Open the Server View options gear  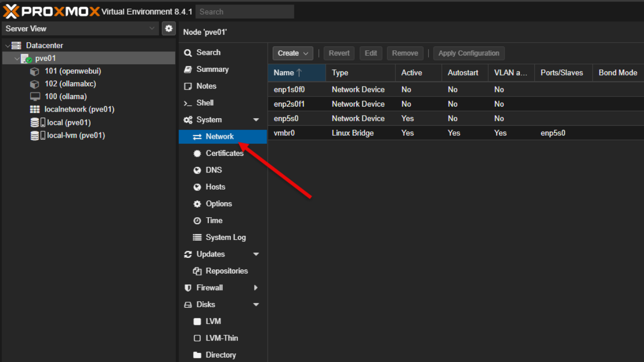(169, 28)
